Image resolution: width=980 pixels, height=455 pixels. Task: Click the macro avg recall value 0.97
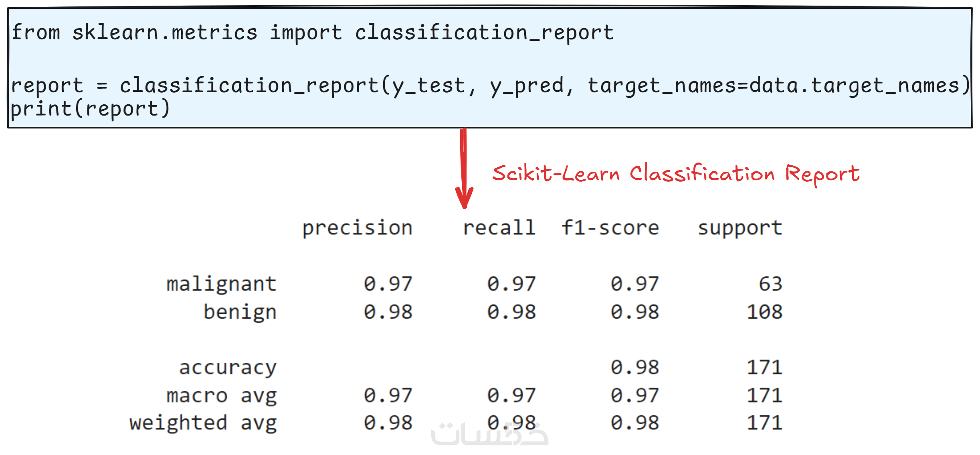[511, 396]
